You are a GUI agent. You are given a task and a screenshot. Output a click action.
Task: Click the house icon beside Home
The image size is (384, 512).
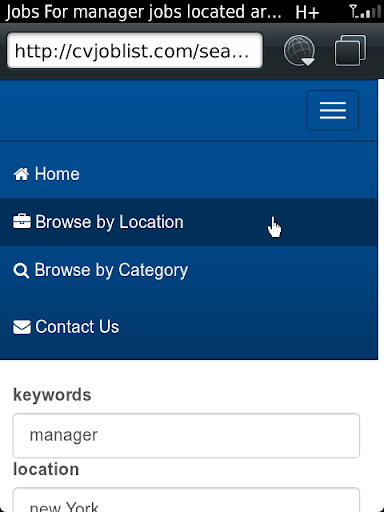(x=21, y=174)
